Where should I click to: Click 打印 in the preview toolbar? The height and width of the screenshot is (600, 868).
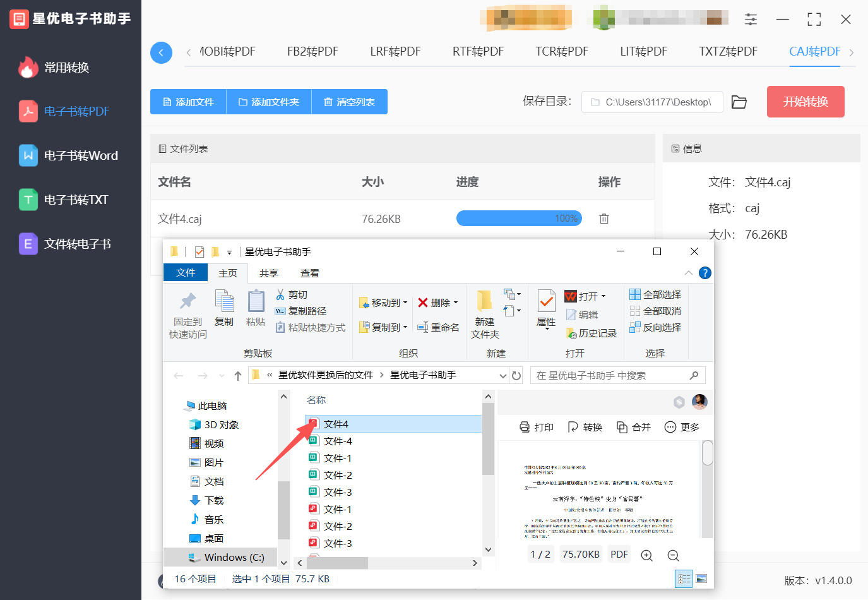tap(537, 427)
